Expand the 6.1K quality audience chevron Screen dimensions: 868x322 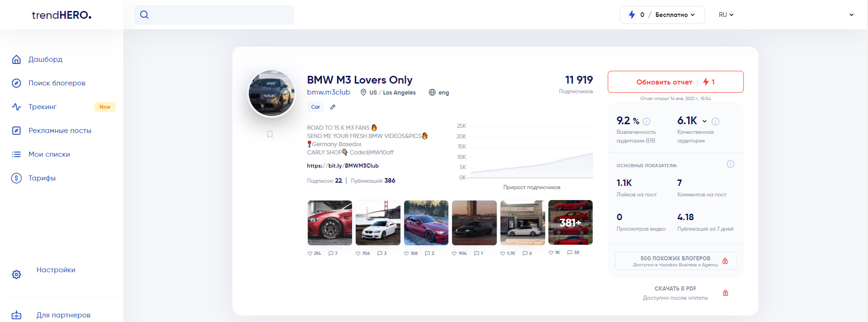705,121
